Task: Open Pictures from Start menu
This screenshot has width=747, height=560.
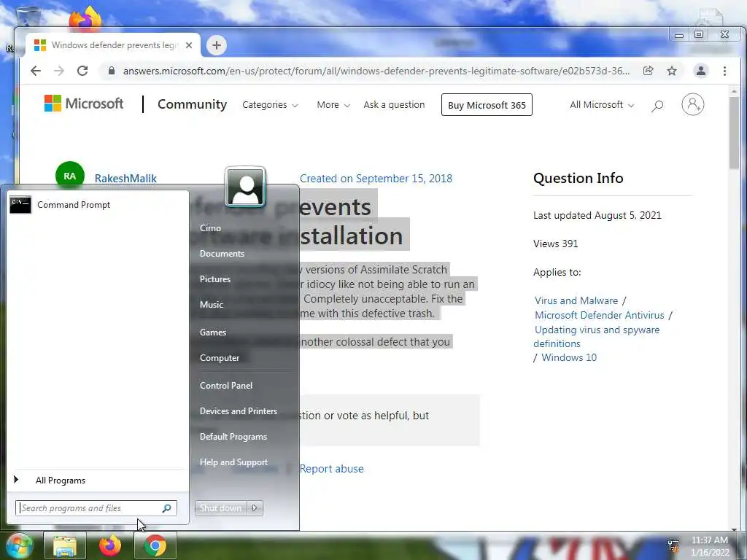Action: click(215, 279)
